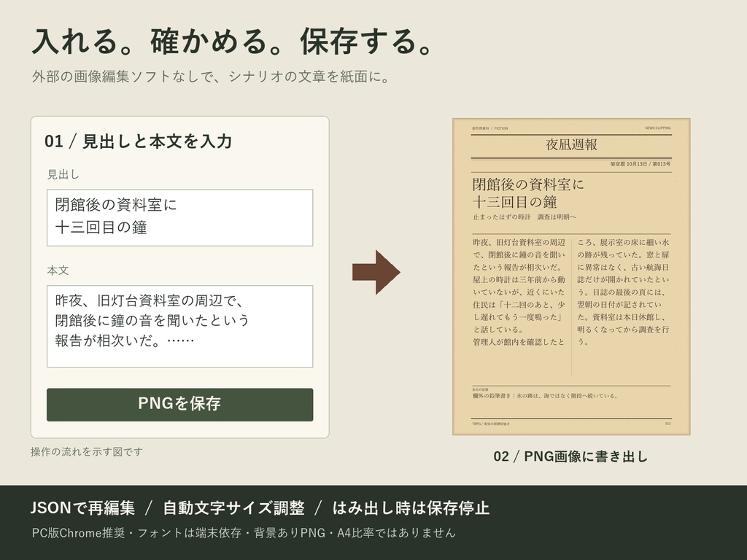The image size is (747, 560).
Task: Click the 夜凪週報 masthead in the preview
Action: 571,145
